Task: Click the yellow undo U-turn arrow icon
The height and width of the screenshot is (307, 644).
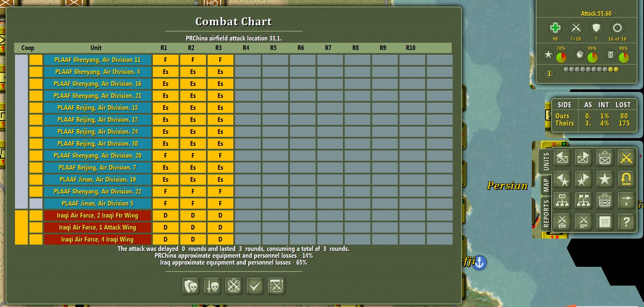Action: pyautogui.click(x=626, y=180)
